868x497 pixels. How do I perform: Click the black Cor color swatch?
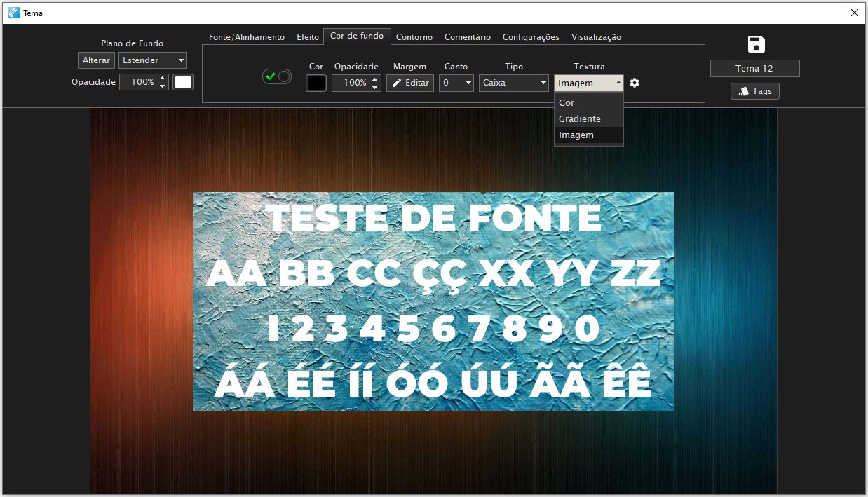[x=316, y=83]
